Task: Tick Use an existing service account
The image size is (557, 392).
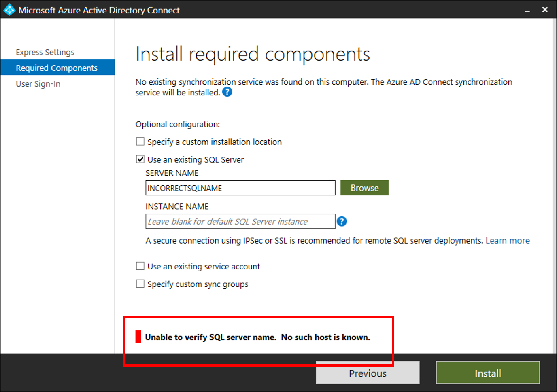Action: point(140,266)
